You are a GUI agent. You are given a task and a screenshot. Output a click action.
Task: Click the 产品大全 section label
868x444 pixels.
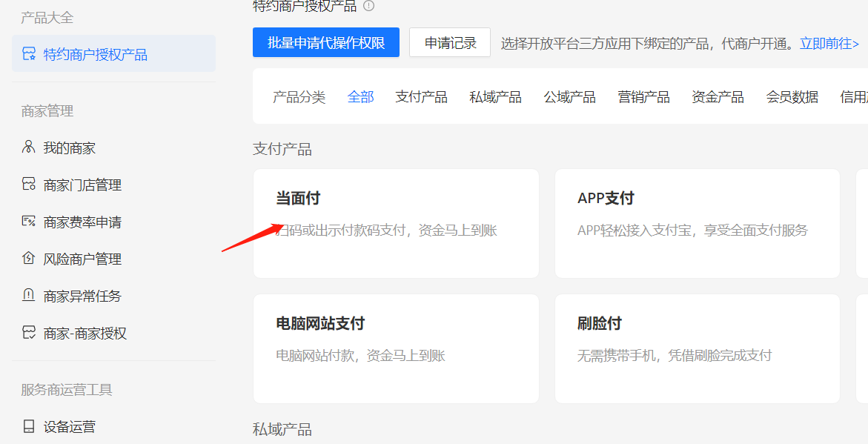tap(47, 18)
